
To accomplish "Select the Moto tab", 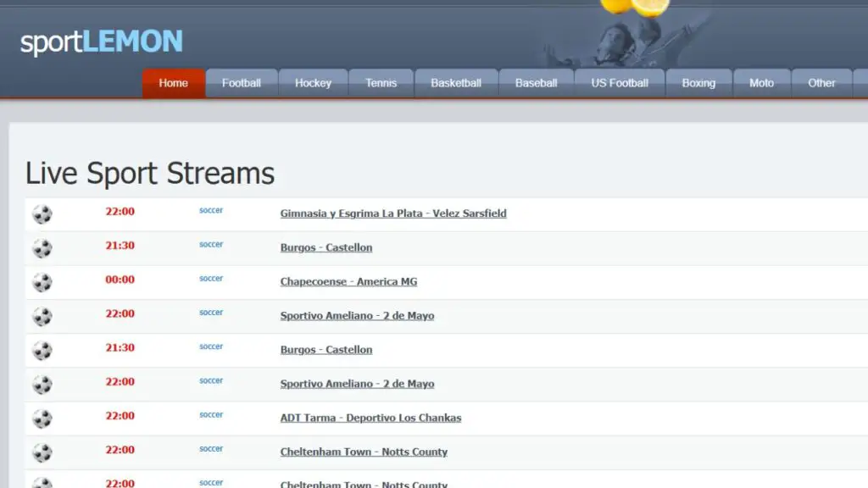I will click(761, 83).
